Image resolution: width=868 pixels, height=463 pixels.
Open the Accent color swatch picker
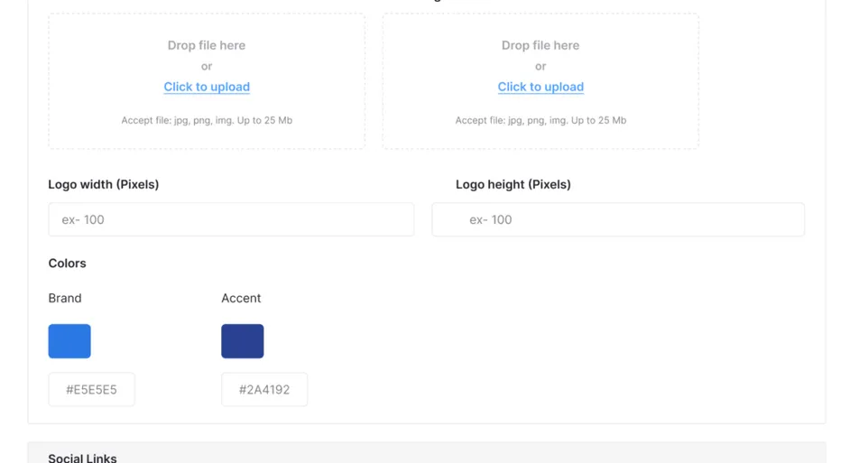coord(243,341)
